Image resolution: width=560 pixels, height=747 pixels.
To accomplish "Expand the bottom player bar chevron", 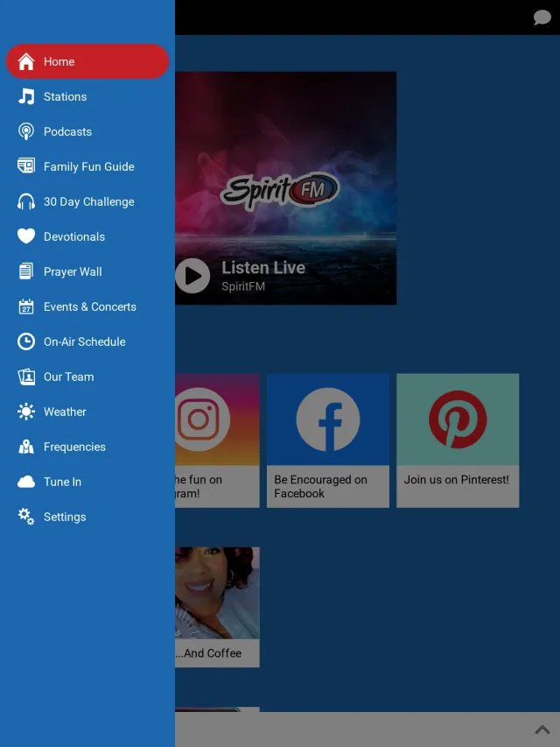I will tap(542, 729).
